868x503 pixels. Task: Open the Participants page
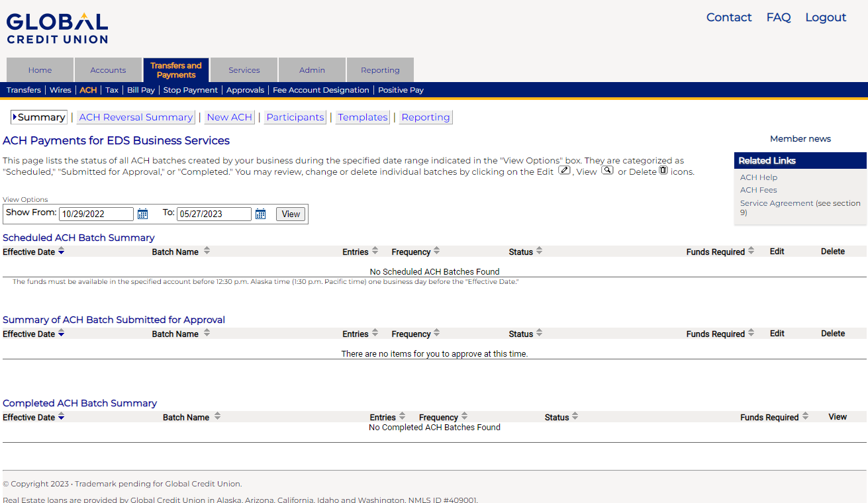click(x=295, y=117)
